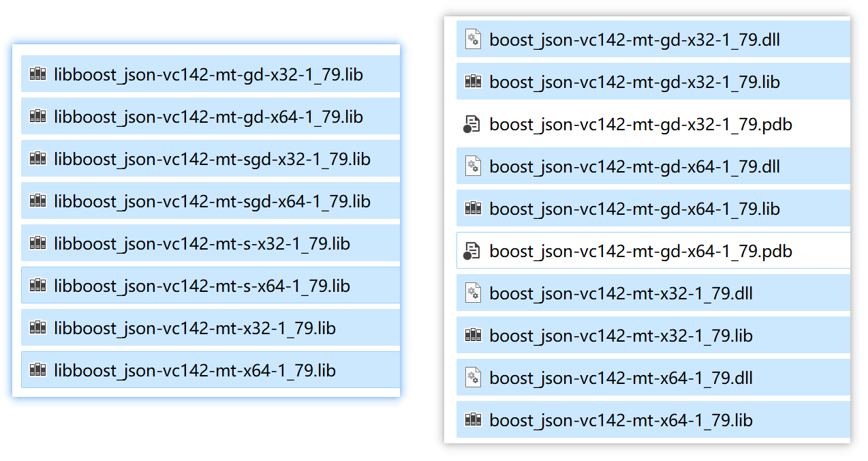Viewport: 868px width, 461px height.
Task: Select file boost_json-vc142-mt-x64-1_79.dll
Action: pyautogui.click(x=621, y=378)
